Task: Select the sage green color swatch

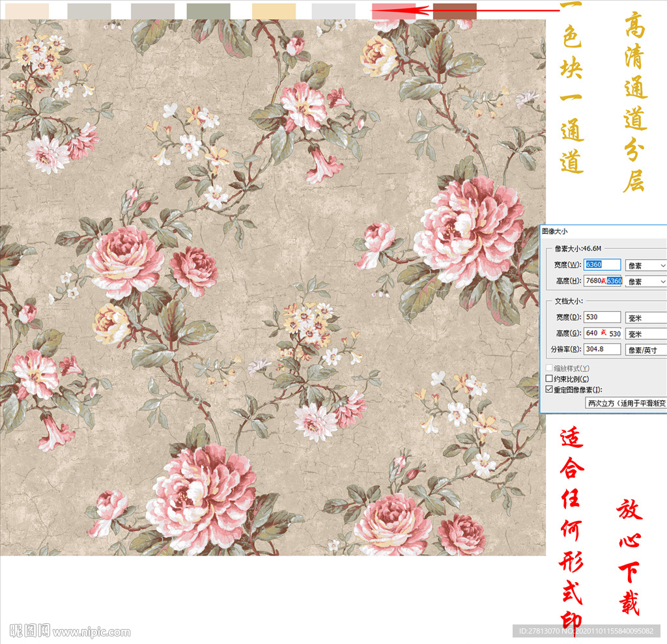Action: pos(208,10)
